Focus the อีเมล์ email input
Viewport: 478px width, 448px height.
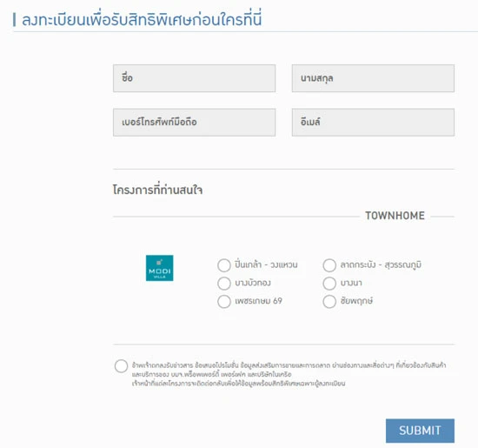pyautogui.click(x=373, y=122)
